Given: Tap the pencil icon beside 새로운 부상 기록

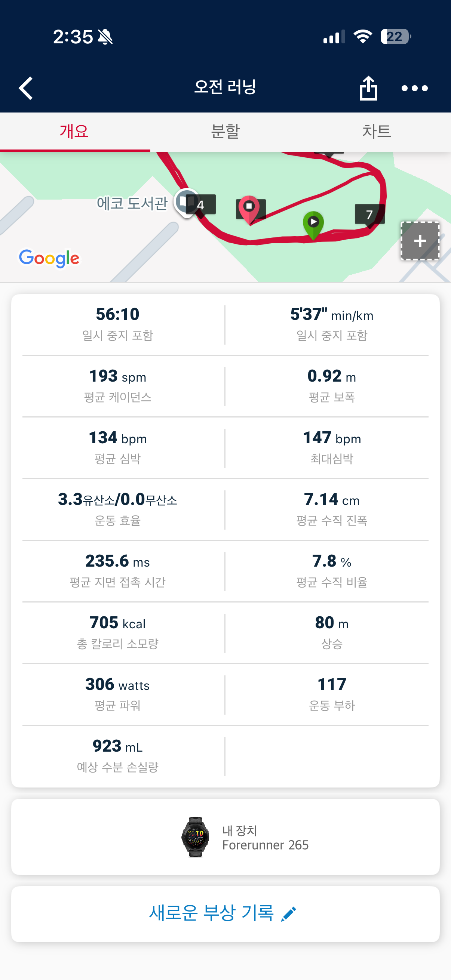Looking at the screenshot, I should coord(288,914).
